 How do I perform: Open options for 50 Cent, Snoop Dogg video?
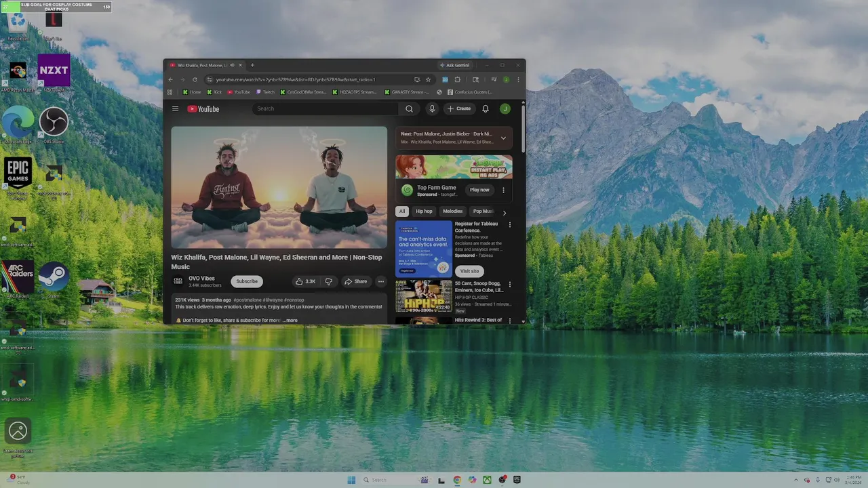[x=510, y=284]
